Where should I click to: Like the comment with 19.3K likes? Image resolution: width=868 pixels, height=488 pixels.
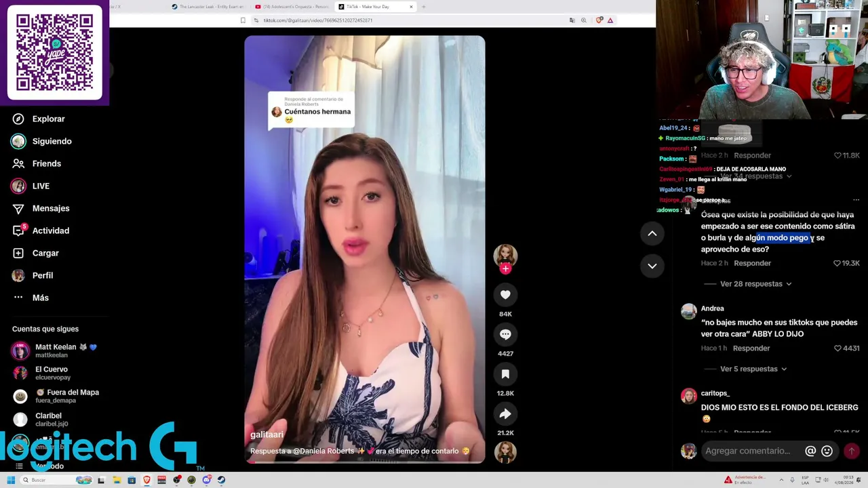[x=837, y=263]
